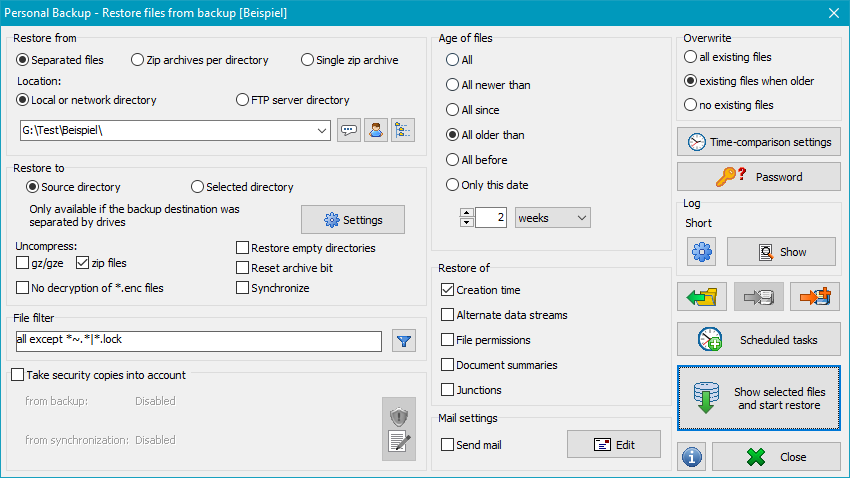Screen dimensions: 850x478
Task: Click the File filter text field
Action: point(198,341)
